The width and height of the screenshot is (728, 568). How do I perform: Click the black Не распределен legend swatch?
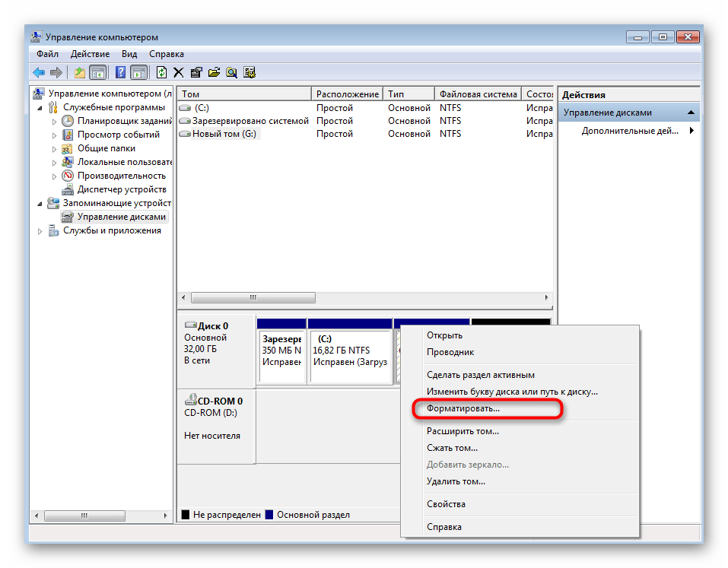click(186, 515)
